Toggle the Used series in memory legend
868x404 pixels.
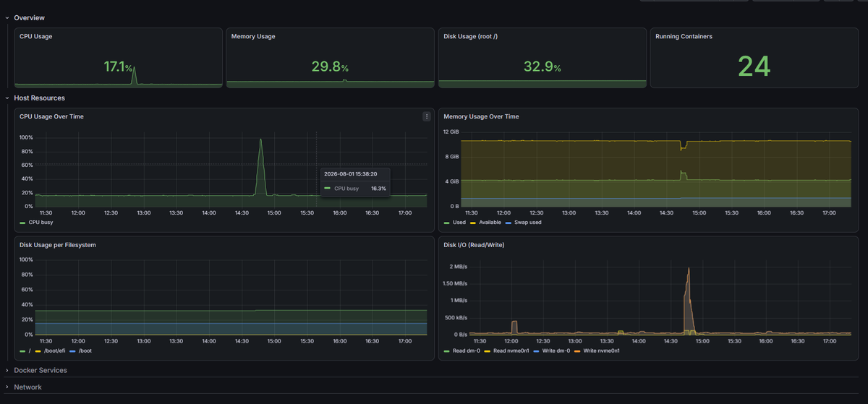(x=459, y=223)
